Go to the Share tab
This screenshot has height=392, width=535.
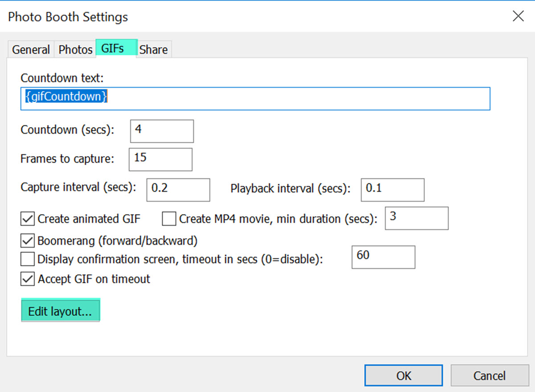point(153,50)
